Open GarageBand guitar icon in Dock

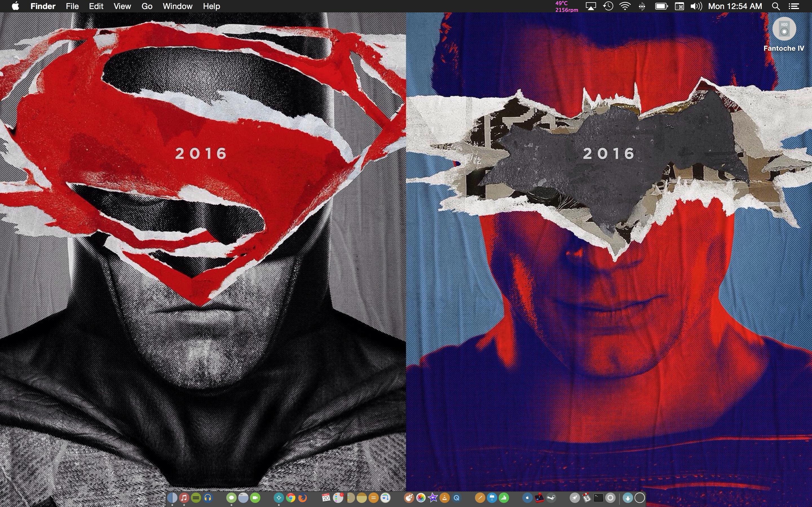click(x=409, y=498)
